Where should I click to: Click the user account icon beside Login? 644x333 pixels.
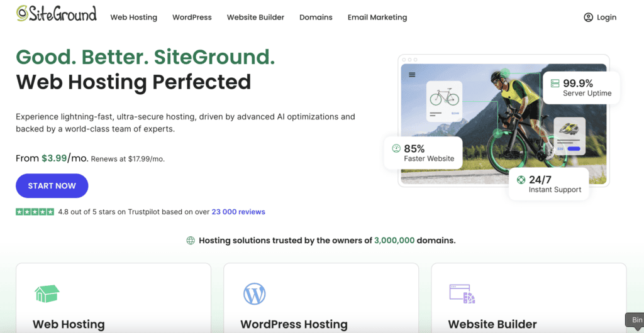[588, 17]
